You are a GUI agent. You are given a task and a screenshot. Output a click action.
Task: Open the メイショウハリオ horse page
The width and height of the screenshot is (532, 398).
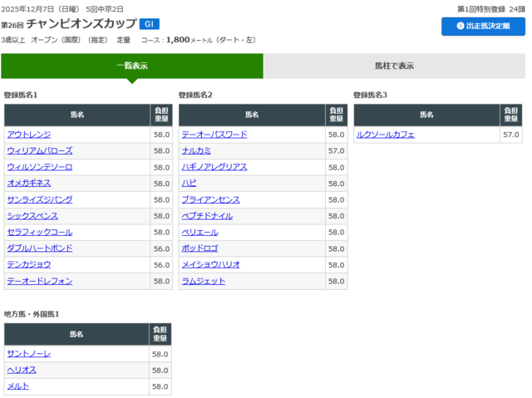tap(211, 264)
